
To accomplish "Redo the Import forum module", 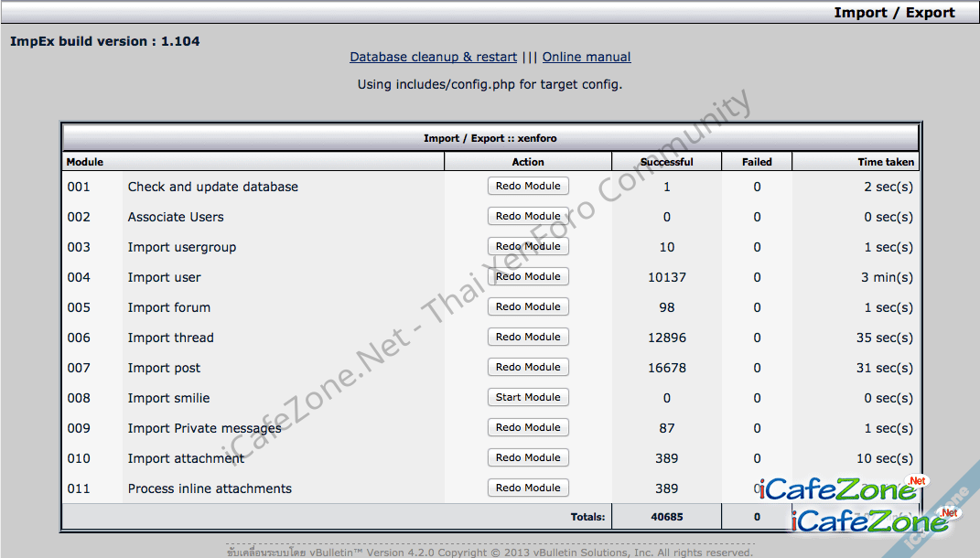I will point(528,306).
